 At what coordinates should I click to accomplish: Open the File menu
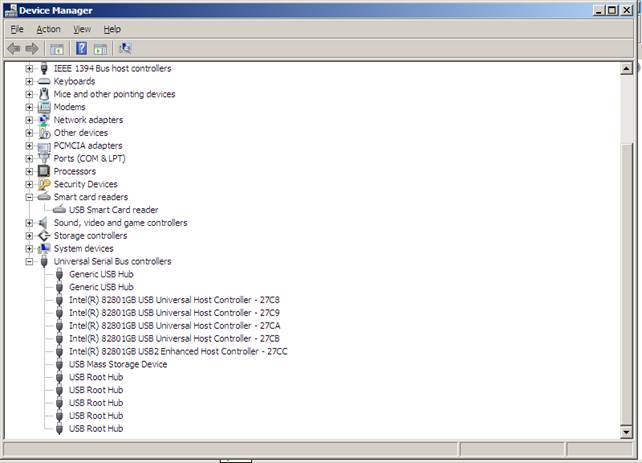(x=17, y=29)
